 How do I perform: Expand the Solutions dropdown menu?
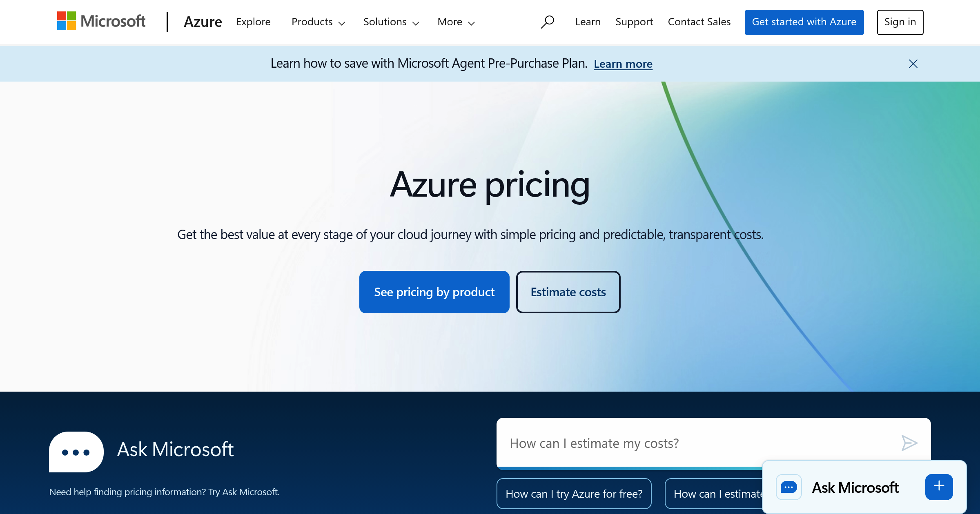coord(391,22)
